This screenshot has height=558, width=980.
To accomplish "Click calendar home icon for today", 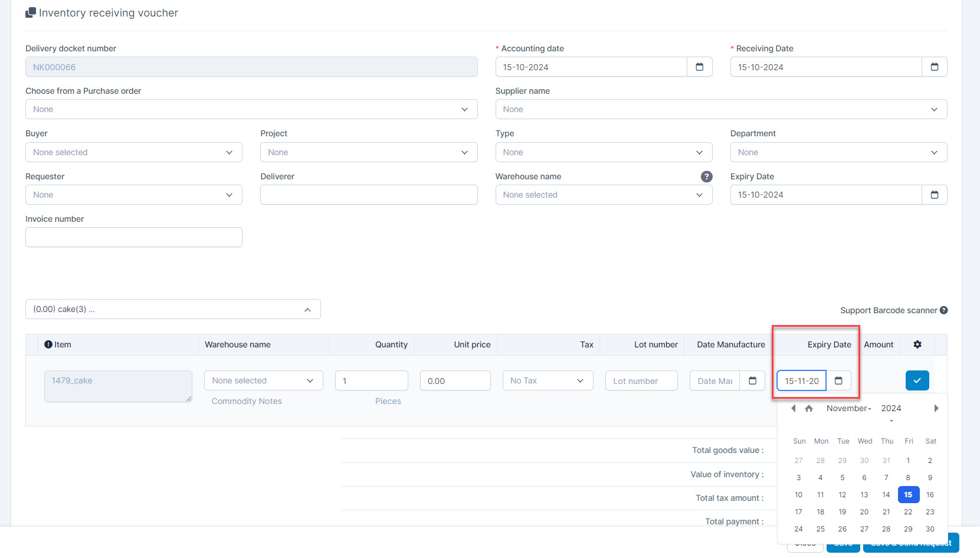I will pyautogui.click(x=809, y=408).
